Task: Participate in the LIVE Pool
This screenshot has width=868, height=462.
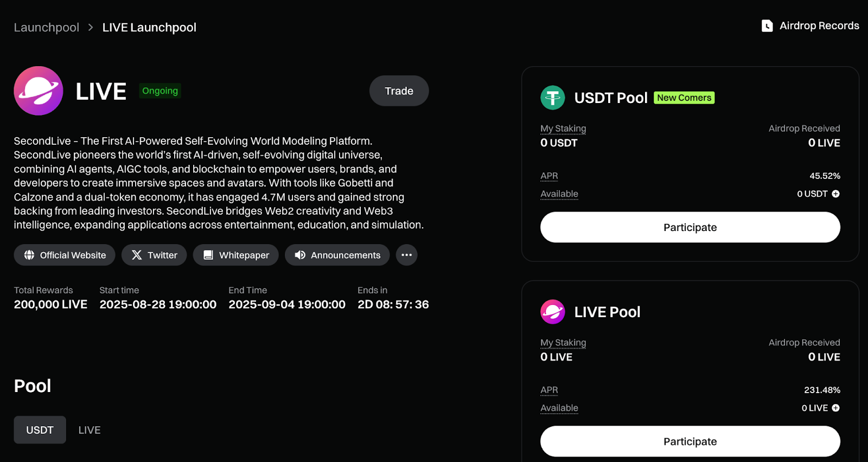Action: pos(690,441)
